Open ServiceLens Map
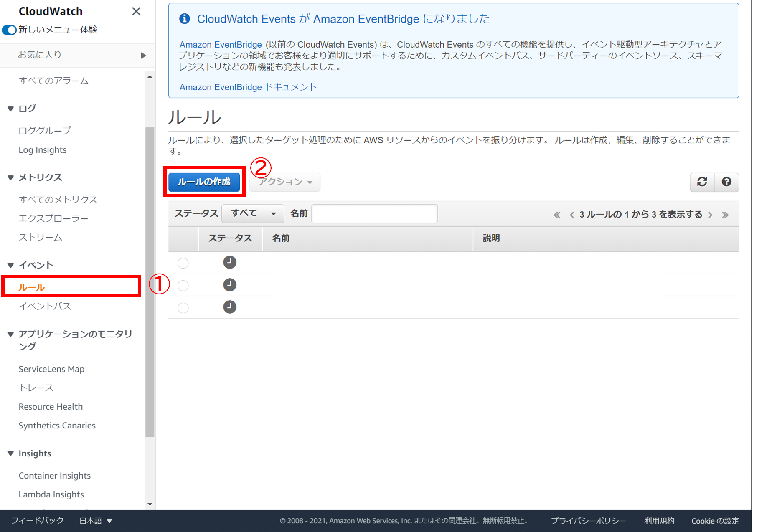Screen dimensions: 772x532 tap(51, 369)
